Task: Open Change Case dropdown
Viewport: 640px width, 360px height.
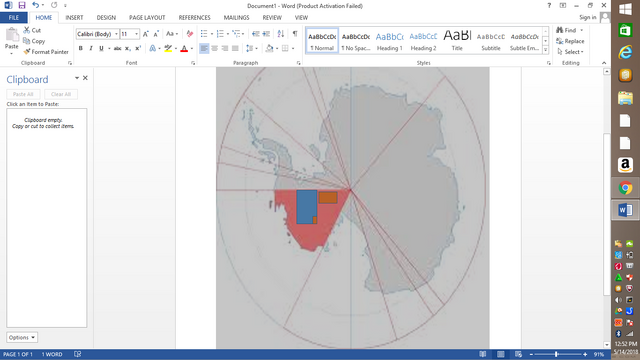Action: (x=172, y=34)
